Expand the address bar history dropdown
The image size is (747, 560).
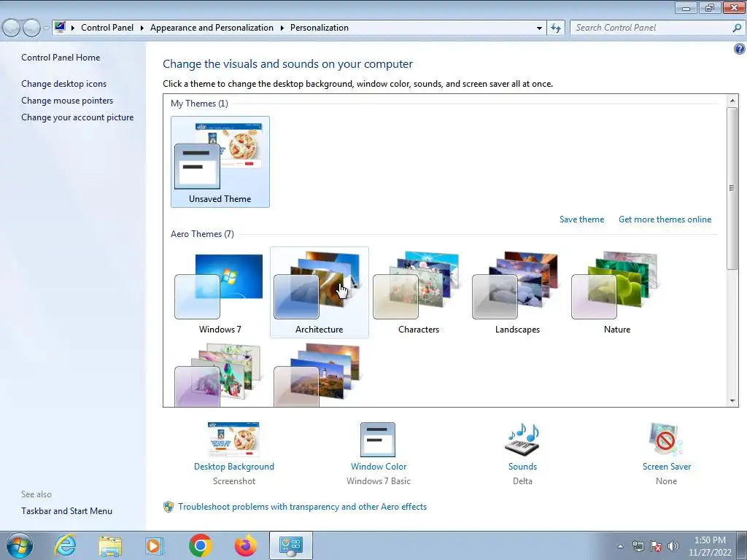[x=539, y=28]
